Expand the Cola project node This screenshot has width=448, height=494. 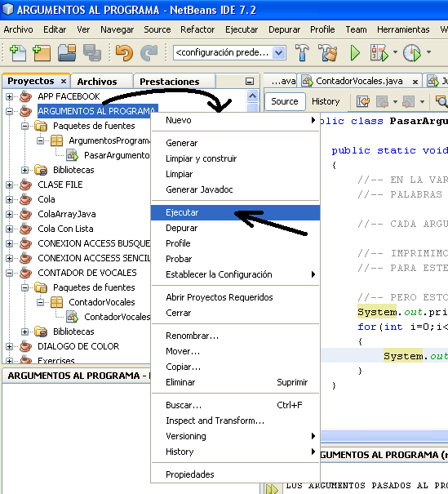pyautogui.click(x=9, y=199)
